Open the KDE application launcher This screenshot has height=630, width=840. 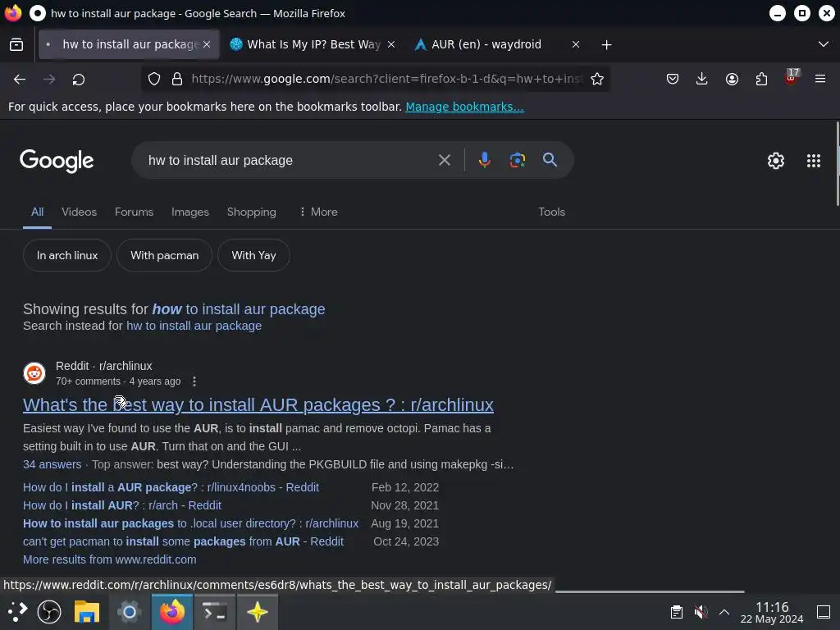16,612
